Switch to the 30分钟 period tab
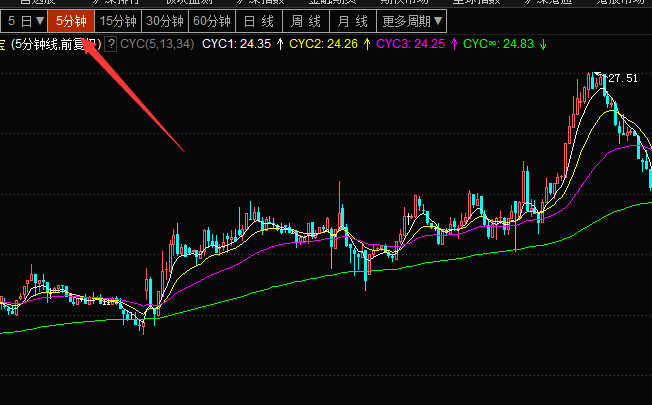The width and height of the screenshot is (652, 405). point(165,21)
